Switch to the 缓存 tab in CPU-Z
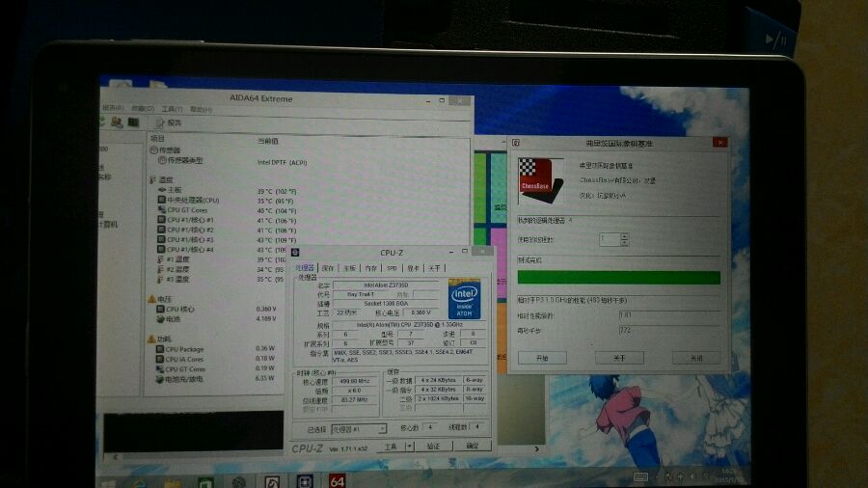The width and height of the screenshot is (868, 488). (328, 268)
